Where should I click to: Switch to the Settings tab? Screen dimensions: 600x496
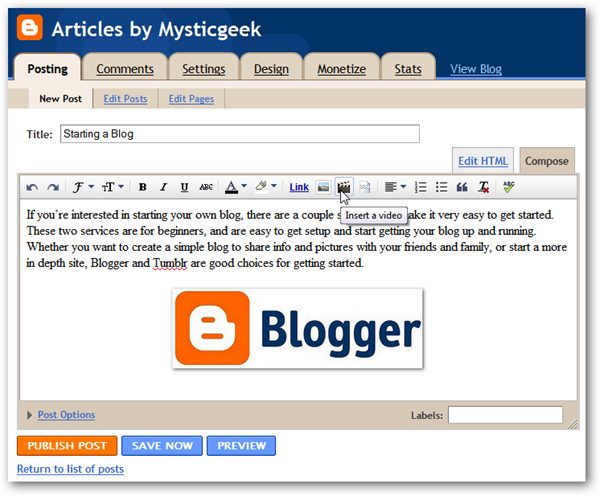point(203,69)
